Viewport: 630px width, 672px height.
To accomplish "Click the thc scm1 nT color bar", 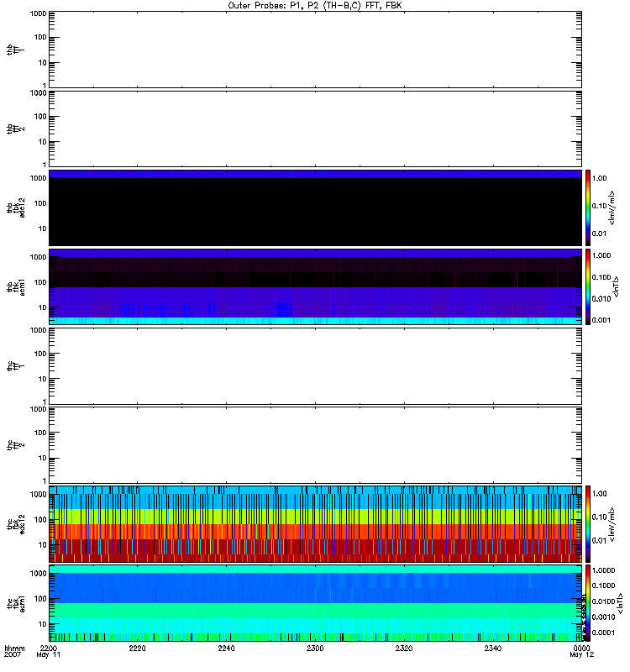I will click(x=587, y=603).
